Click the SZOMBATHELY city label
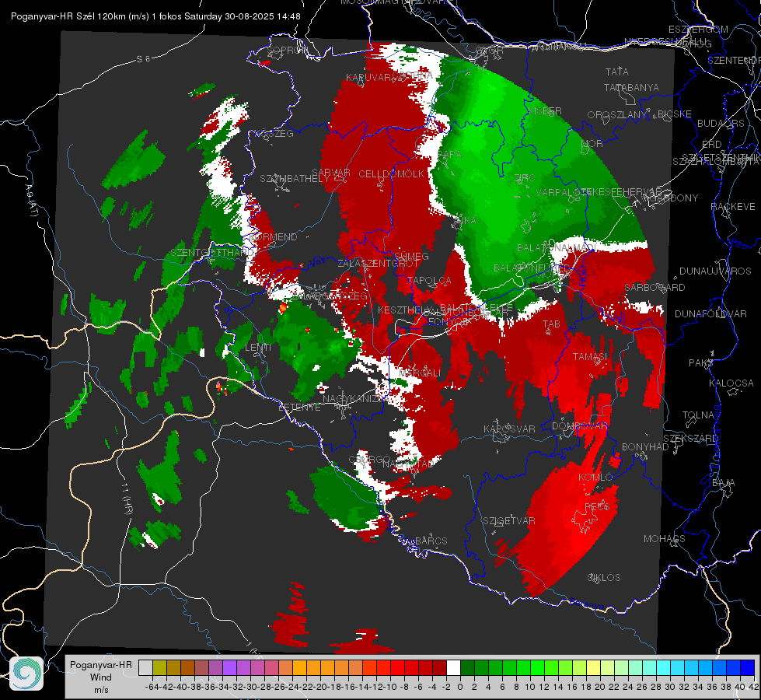Viewport: 761px width, 700px height. (x=295, y=179)
